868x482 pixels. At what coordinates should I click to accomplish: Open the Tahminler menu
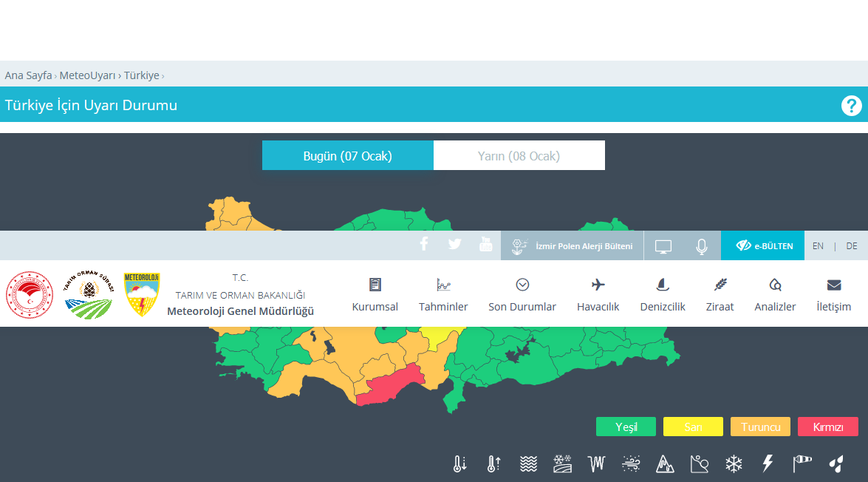point(442,295)
